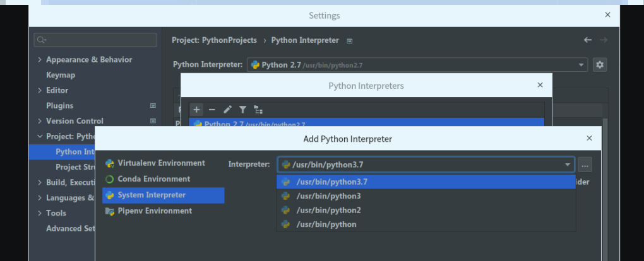Expand Appearance & Behavior settings node
Viewport: 644px width, 261px height.
tap(40, 60)
